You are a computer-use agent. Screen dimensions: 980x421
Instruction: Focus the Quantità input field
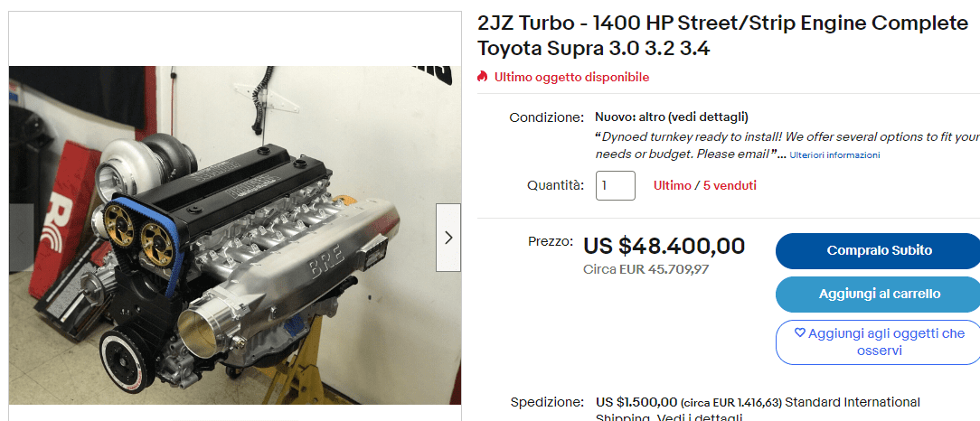616,185
